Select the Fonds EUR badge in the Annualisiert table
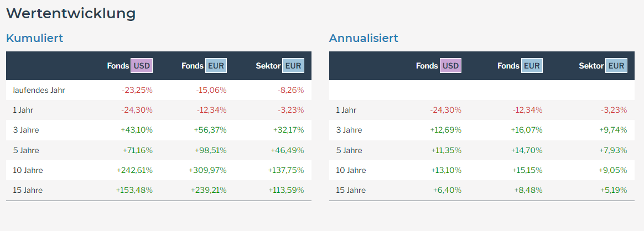The image size is (644, 231). click(532, 66)
